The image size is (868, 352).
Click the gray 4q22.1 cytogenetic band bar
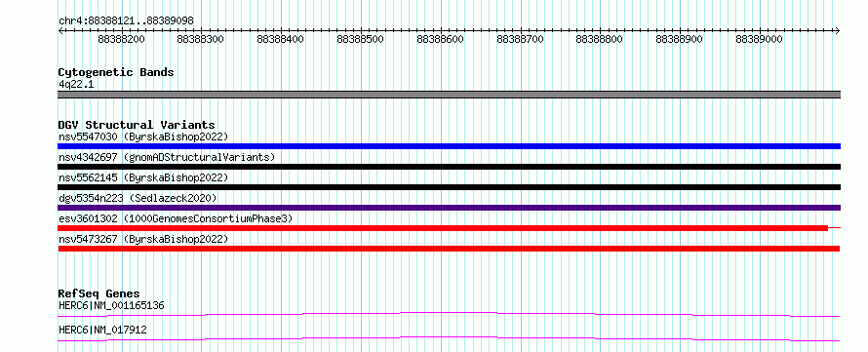click(449, 95)
